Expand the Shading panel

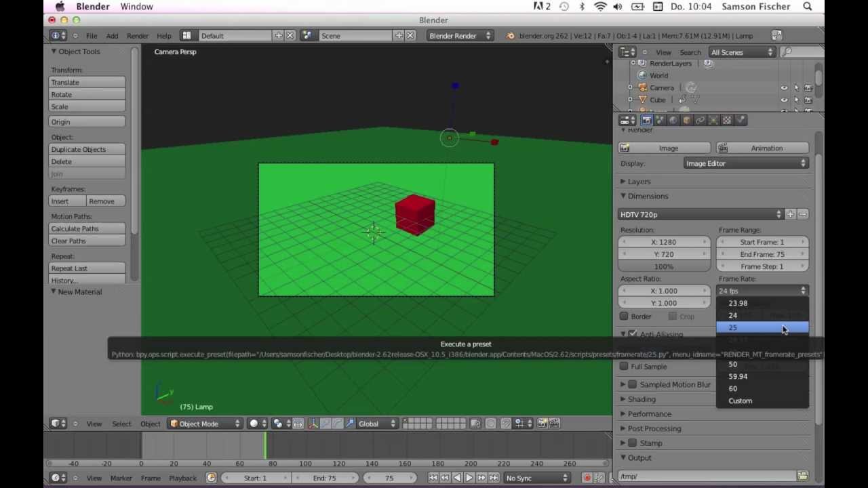pyautogui.click(x=641, y=399)
